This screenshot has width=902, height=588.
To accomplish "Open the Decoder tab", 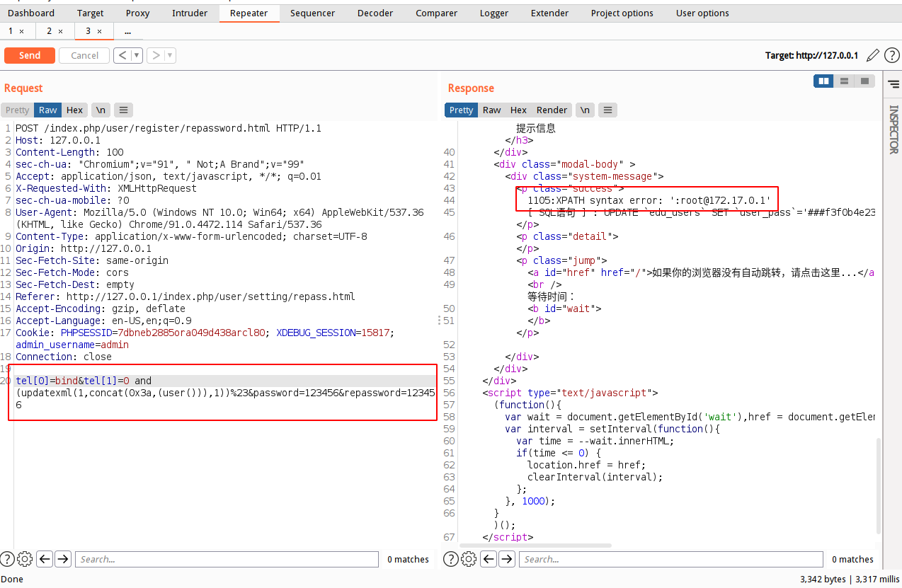I will [375, 13].
